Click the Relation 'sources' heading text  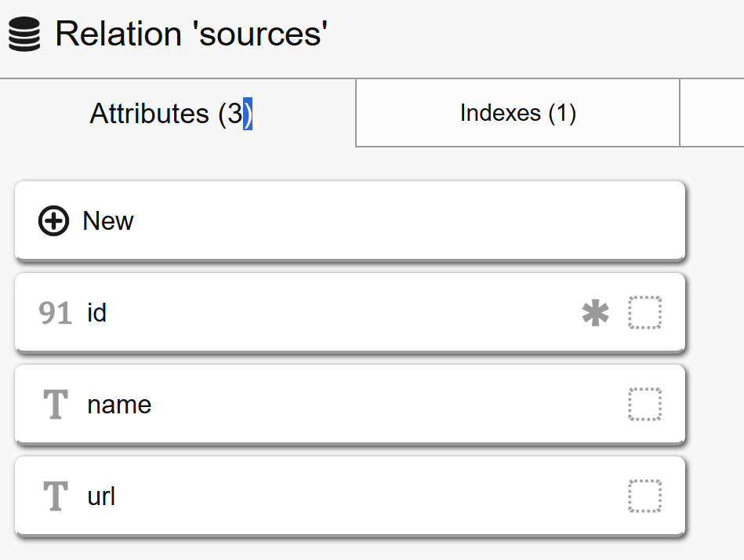click(x=191, y=35)
